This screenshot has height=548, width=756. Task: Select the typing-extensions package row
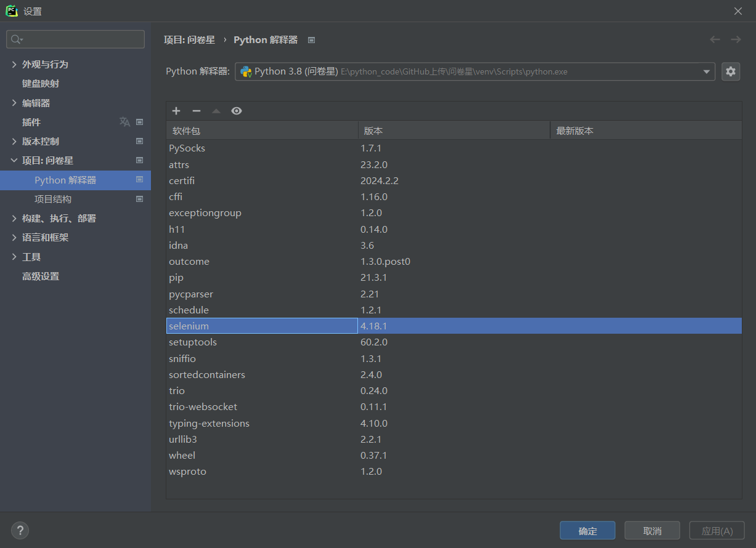point(454,423)
